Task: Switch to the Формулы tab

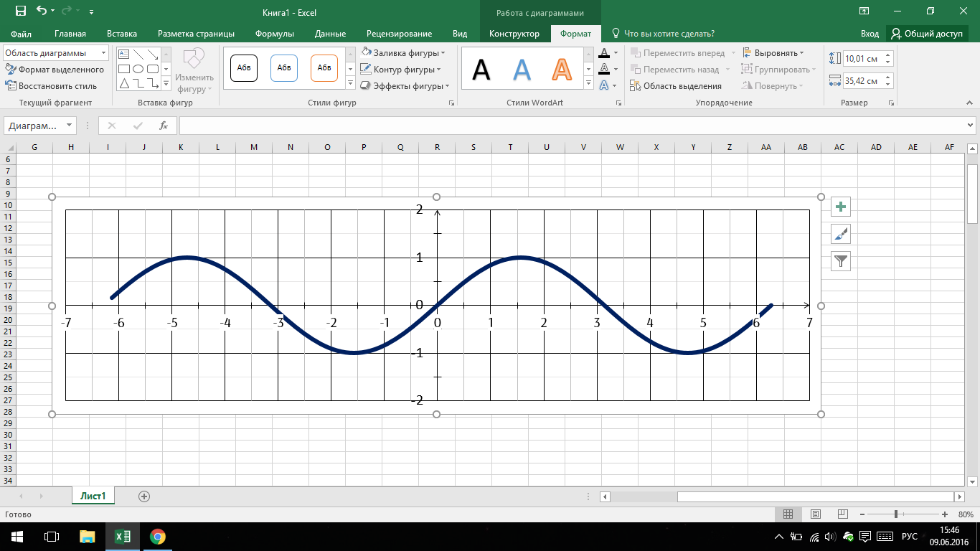Action: [x=275, y=34]
